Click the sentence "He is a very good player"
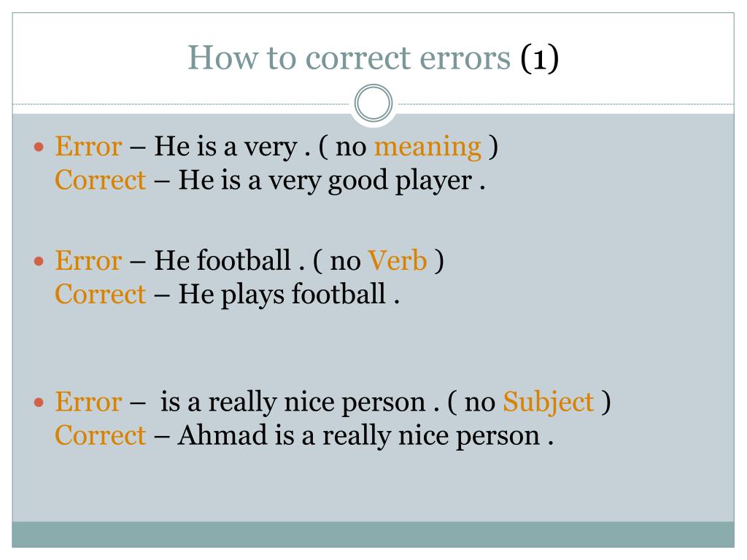 [325, 181]
